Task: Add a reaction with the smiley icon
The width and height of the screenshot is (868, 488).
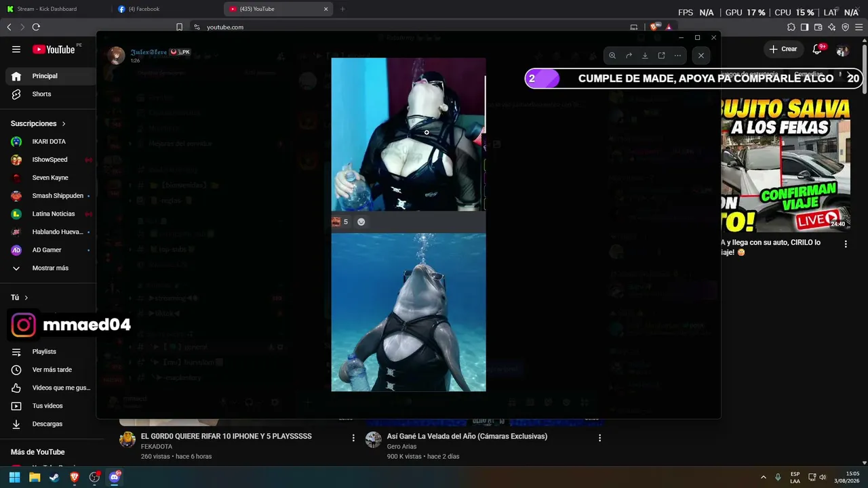Action: coord(361,222)
